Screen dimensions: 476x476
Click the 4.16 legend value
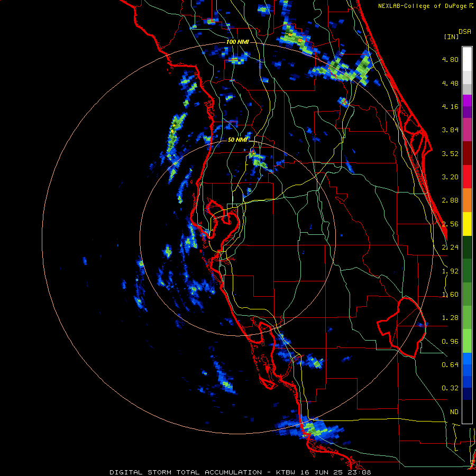(450, 106)
